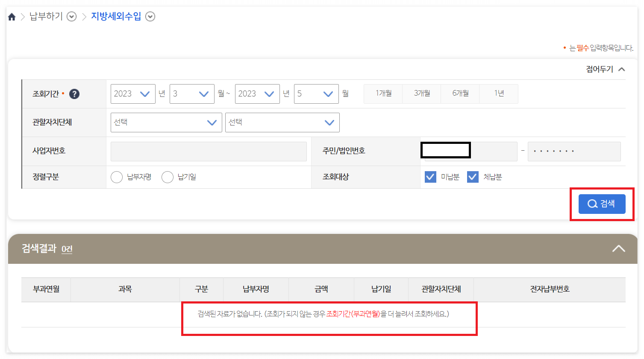Select the 납부자명 sort radio button
This screenshot has height=359, width=644.
(117, 177)
